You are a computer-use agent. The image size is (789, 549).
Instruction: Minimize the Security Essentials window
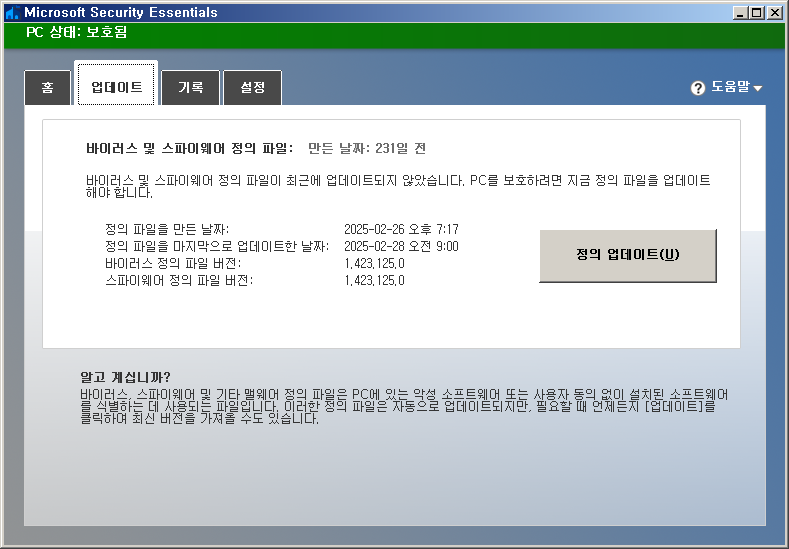coord(739,13)
